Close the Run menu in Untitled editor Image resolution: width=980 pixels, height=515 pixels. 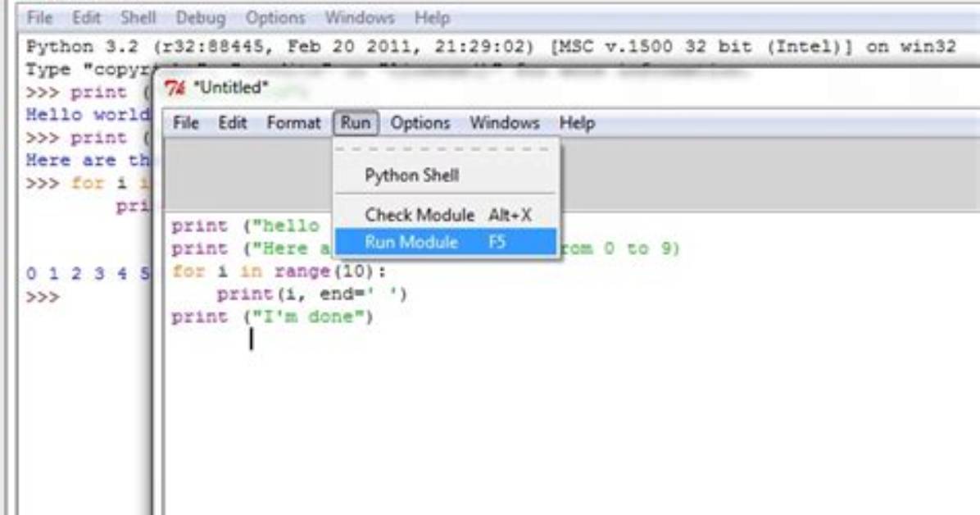point(356,123)
